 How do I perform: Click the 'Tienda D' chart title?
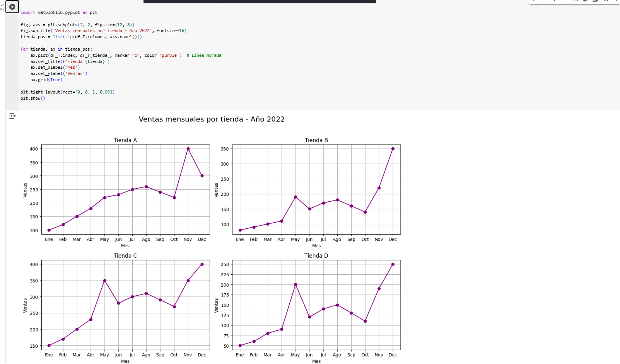click(x=316, y=256)
